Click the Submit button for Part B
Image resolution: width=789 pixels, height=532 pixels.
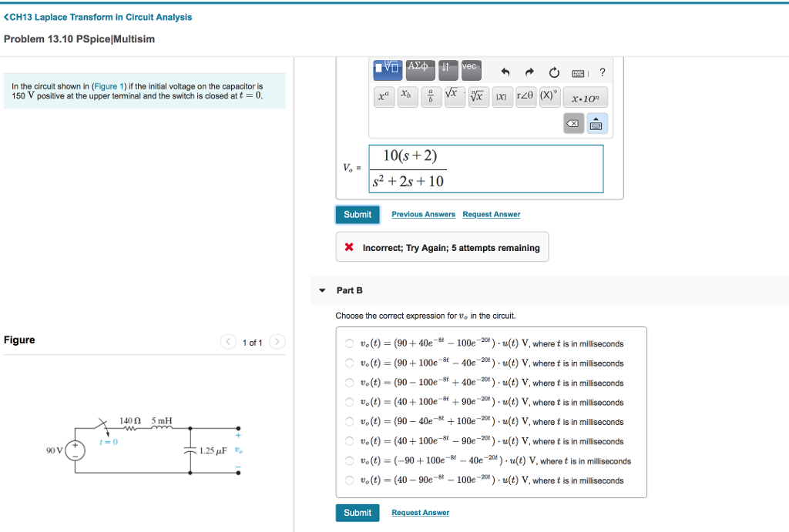(x=358, y=512)
